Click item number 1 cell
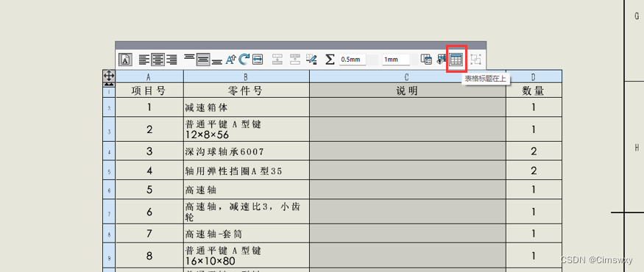 coord(149,107)
